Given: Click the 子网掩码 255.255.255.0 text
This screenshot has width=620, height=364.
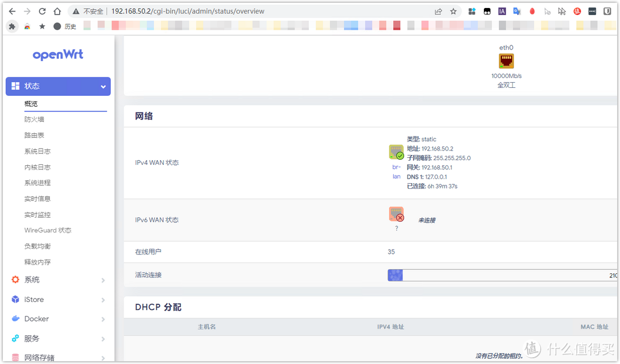Looking at the screenshot, I should pos(439,158).
